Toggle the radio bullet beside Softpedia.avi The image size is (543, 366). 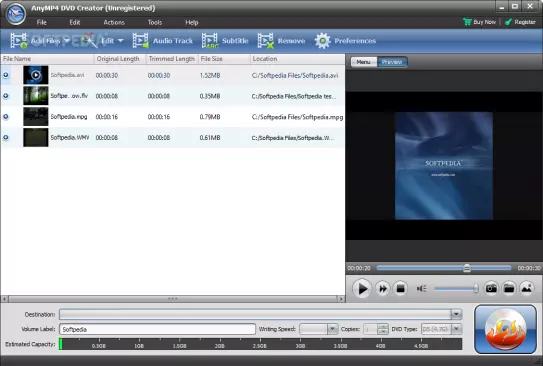(x=6, y=75)
